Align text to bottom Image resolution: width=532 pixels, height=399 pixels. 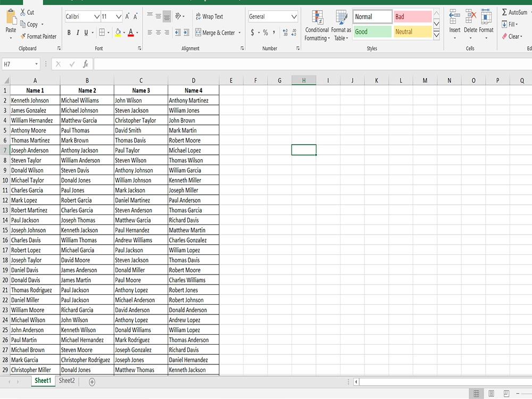[167, 16]
